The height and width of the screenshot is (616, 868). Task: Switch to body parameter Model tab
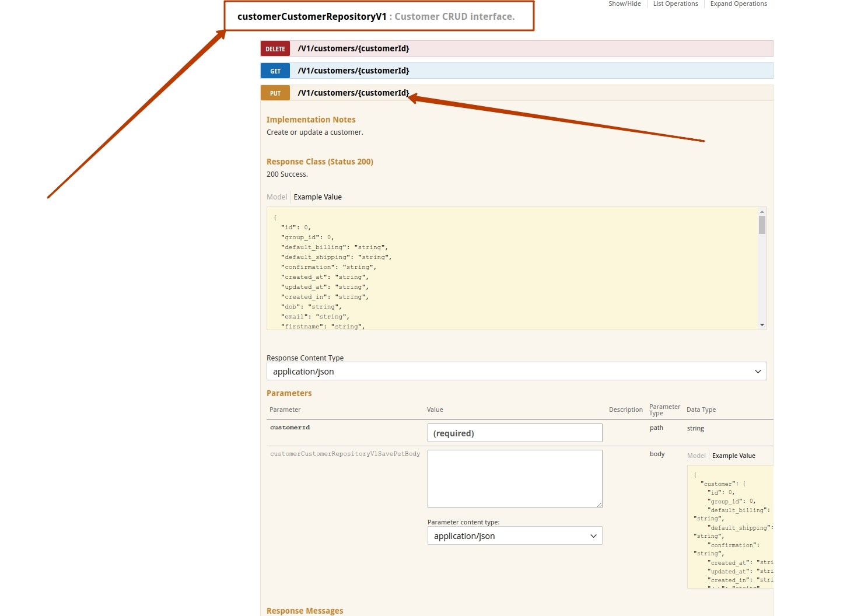[x=696, y=456]
